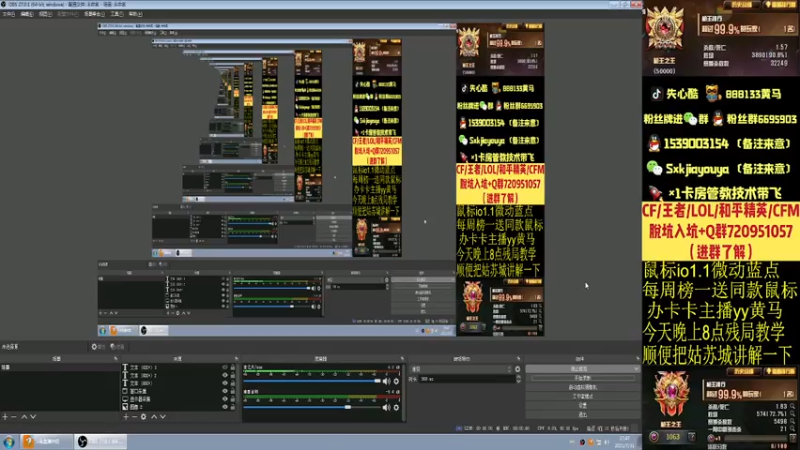Toggle lock on window capture source

(233, 391)
